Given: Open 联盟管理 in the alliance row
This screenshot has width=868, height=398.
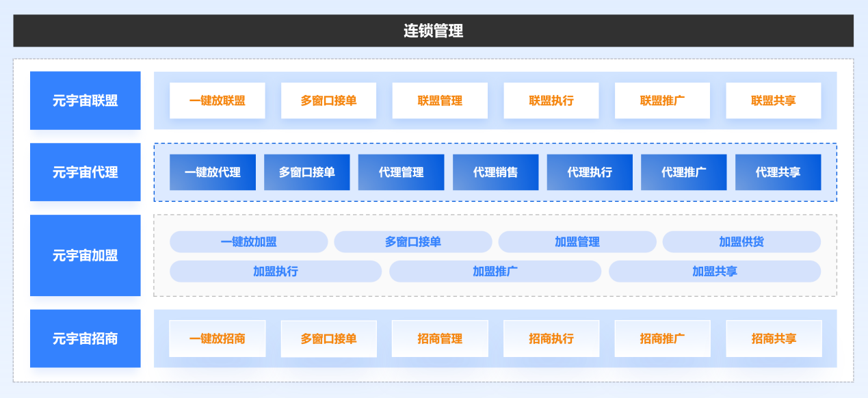Looking at the screenshot, I should (x=440, y=101).
